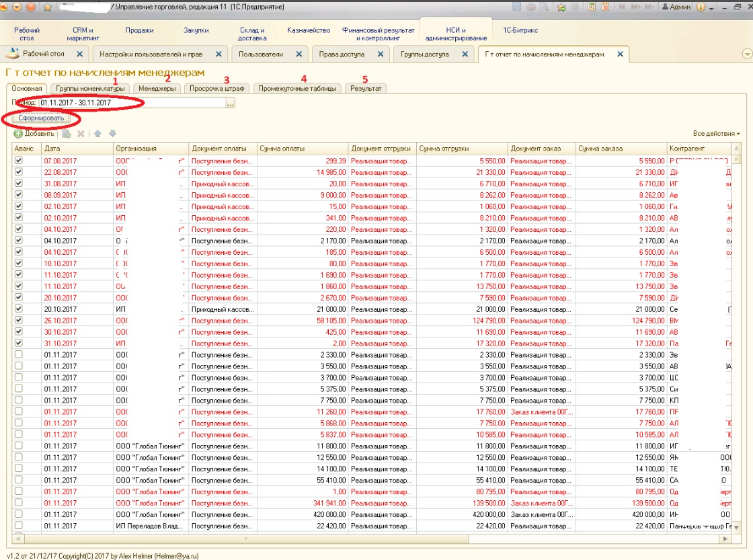Click the delete row X icon
Viewport: 753px width, 560px height.
tap(81, 134)
